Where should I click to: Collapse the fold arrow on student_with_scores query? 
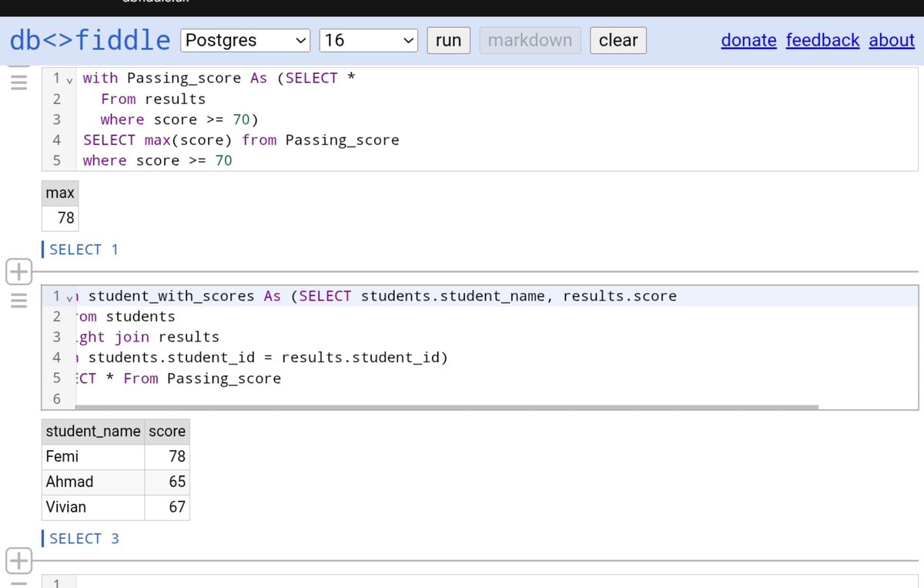(69, 297)
